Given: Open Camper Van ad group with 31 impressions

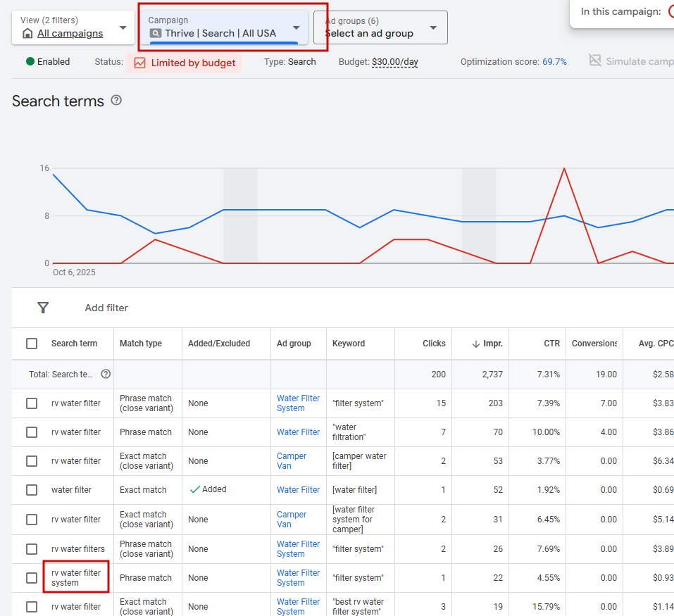Looking at the screenshot, I should point(292,520).
